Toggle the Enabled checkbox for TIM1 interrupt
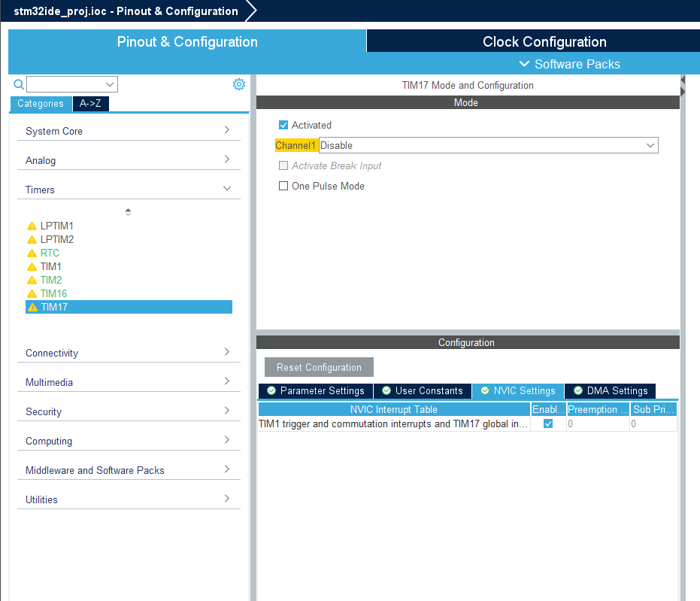 click(548, 423)
